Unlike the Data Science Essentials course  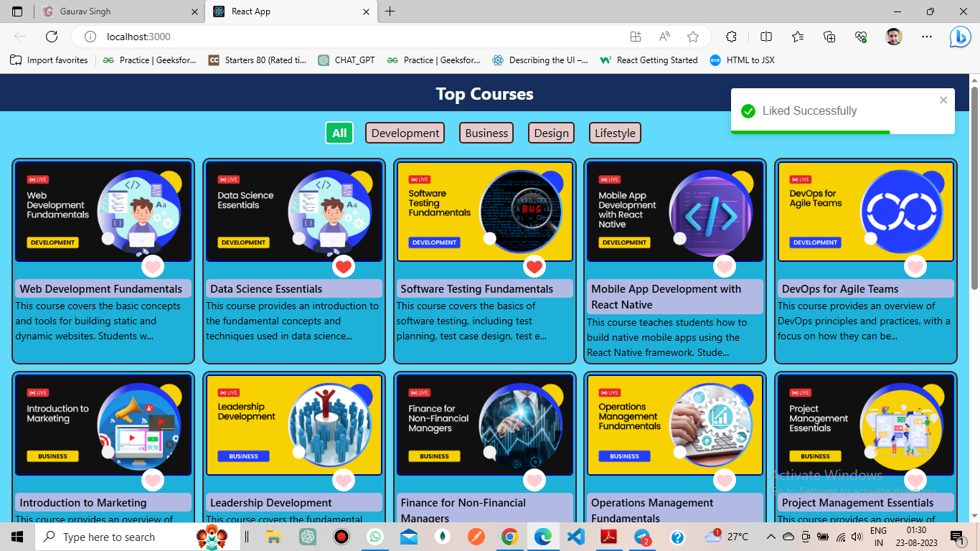coord(344,267)
